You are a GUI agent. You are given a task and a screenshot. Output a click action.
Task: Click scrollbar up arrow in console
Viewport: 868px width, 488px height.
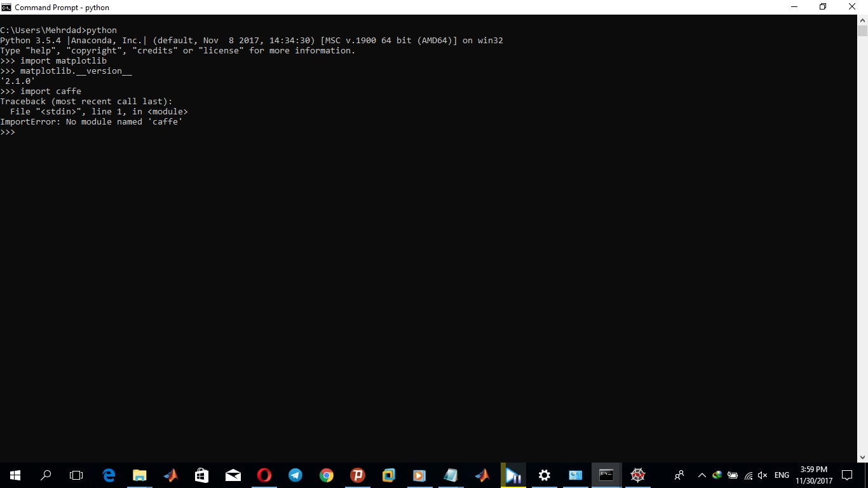(x=862, y=20)
